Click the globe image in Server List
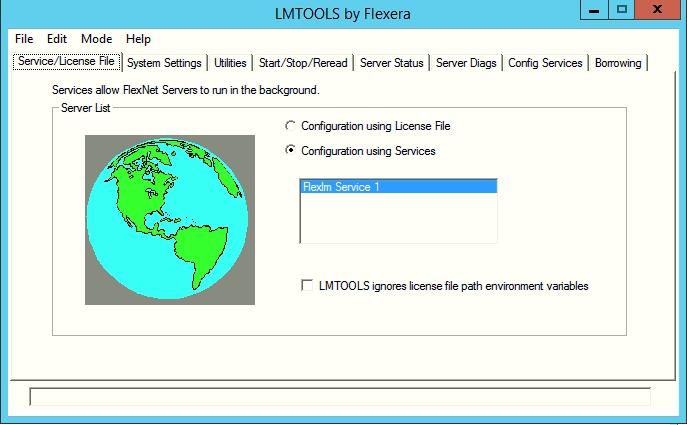The image size is (687, 425). click(x=169, y=219)
